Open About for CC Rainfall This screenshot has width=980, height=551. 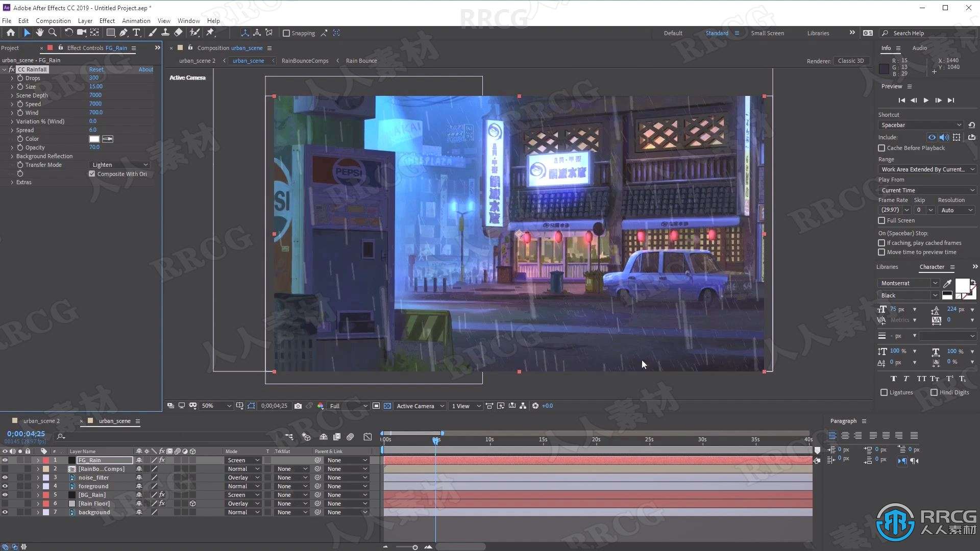[146, 69]
